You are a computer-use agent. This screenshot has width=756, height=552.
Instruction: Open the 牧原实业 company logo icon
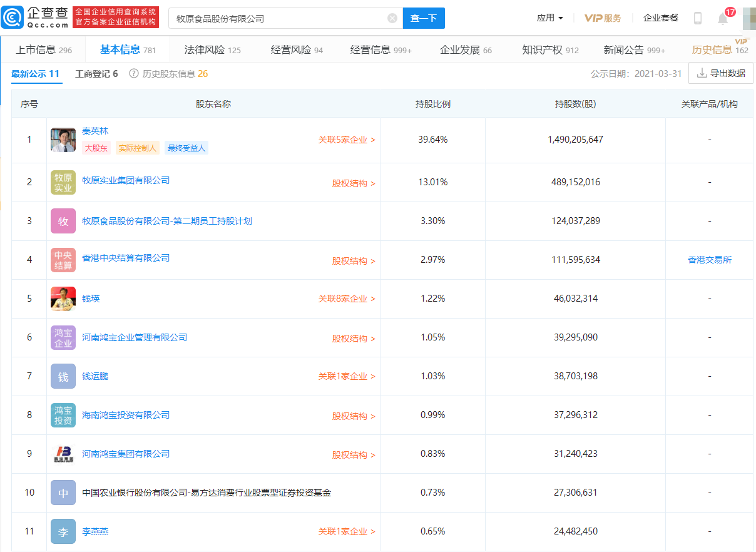point(63,183)
